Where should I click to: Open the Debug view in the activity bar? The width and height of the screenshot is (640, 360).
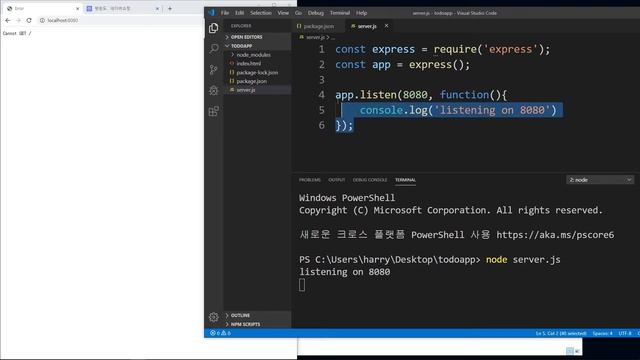(213, 90)
